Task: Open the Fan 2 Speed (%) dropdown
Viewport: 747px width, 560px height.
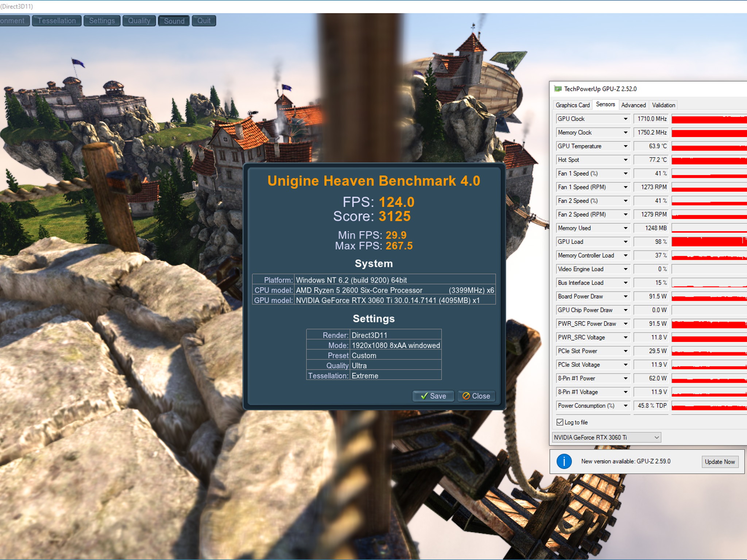Action: (x=626, y=201)
